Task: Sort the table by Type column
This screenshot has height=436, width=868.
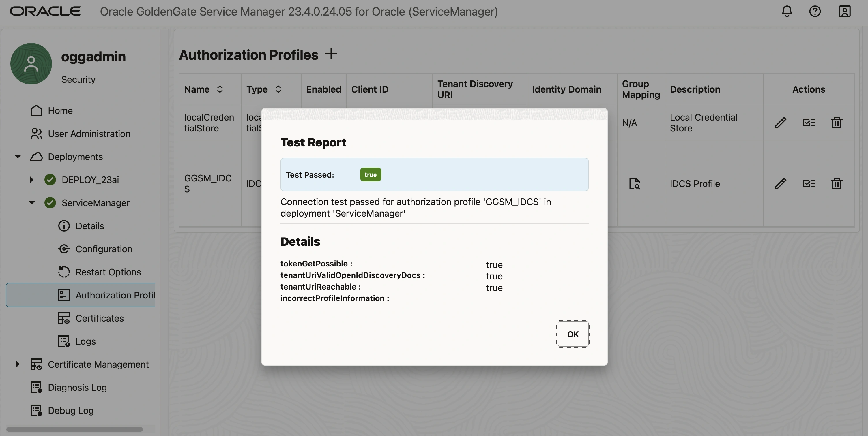Action: [278, 89]
